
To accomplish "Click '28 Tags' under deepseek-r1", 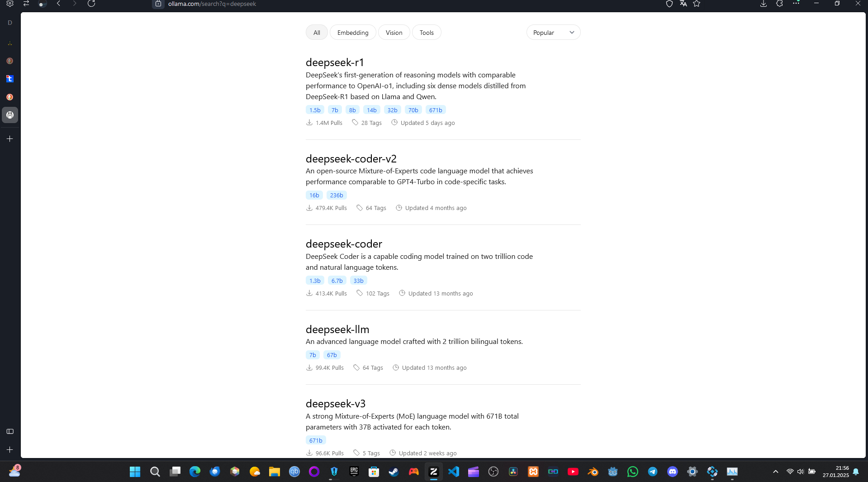I will (x=371, y=123).
